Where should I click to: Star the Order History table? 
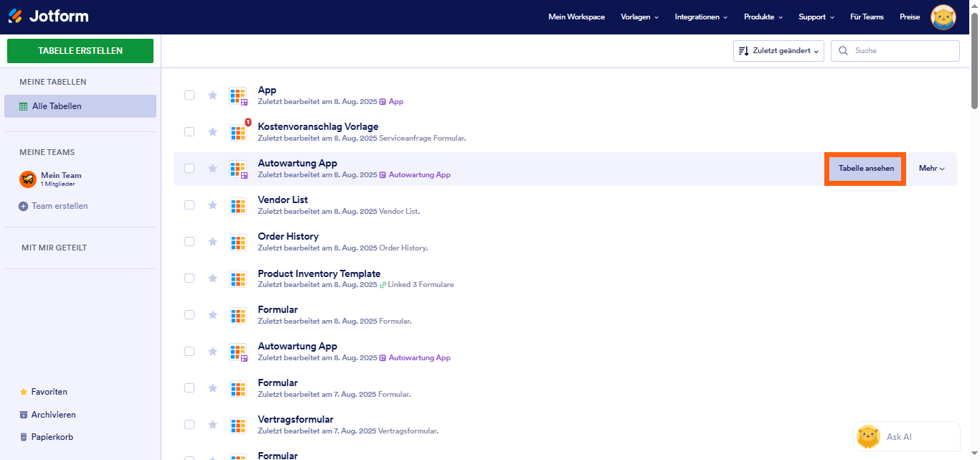coord(212,241)
